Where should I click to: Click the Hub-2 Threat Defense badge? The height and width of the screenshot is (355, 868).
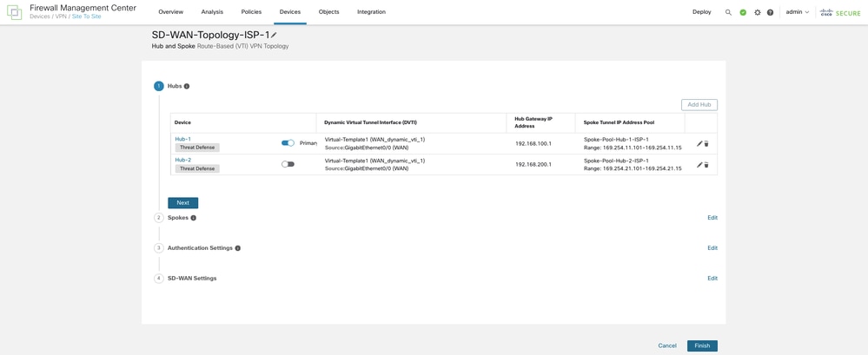tap(197, 168)
